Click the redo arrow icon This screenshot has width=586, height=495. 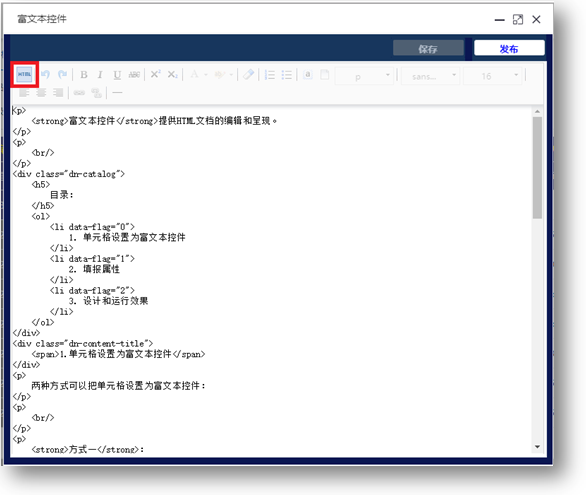(x=62, y=74)
